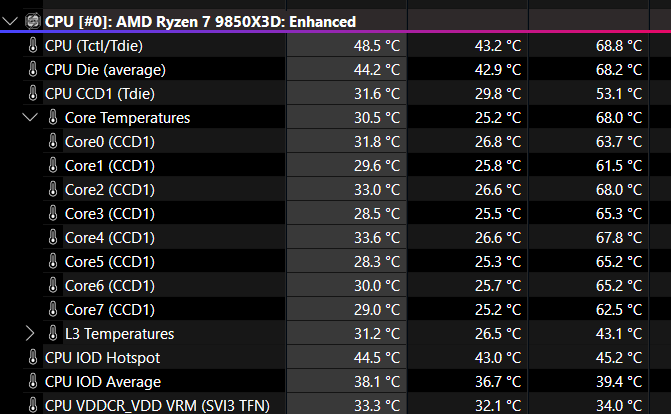Click thermometer icon beside Core6 (CCD1)
The image size is (671, 414).
(53, 285)
